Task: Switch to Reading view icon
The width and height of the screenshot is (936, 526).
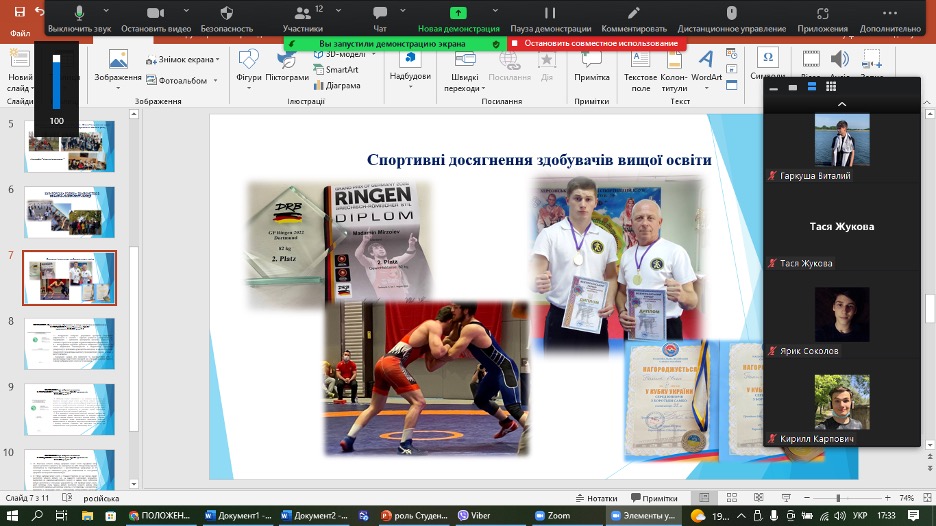Action: tap(759, 498)
